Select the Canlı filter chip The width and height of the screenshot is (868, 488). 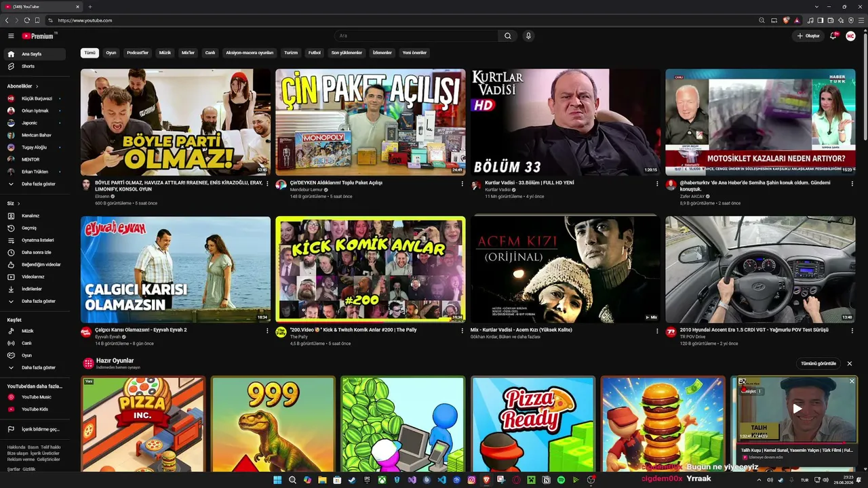[x=210, y=53]
